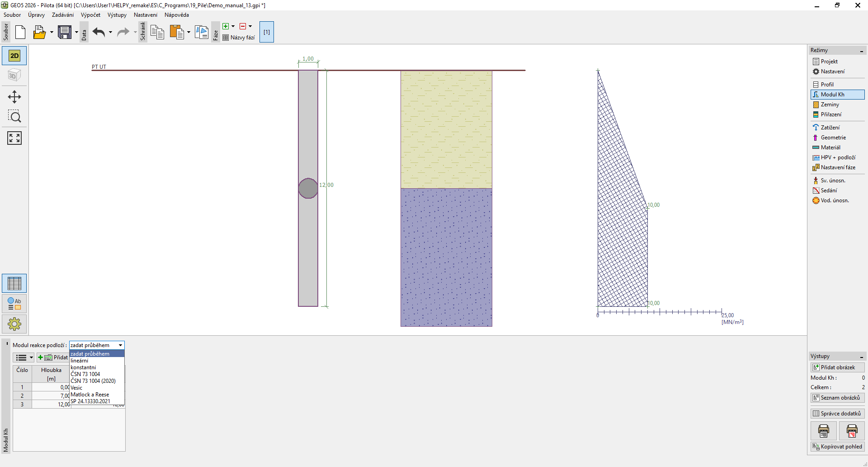Switch to 2D view mode
The width and height of the screenshot is (868, 467).
pyautogui.click(x=14, y=56)
